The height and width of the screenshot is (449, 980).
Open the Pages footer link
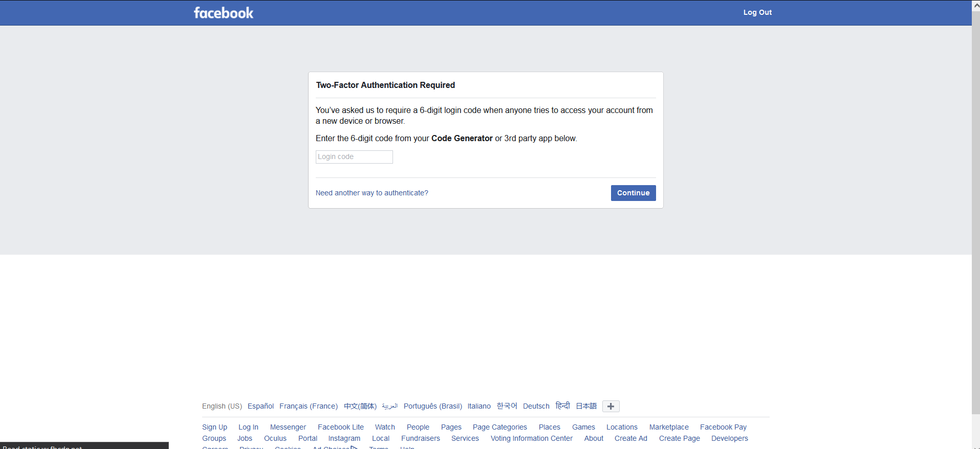[451, 427]
